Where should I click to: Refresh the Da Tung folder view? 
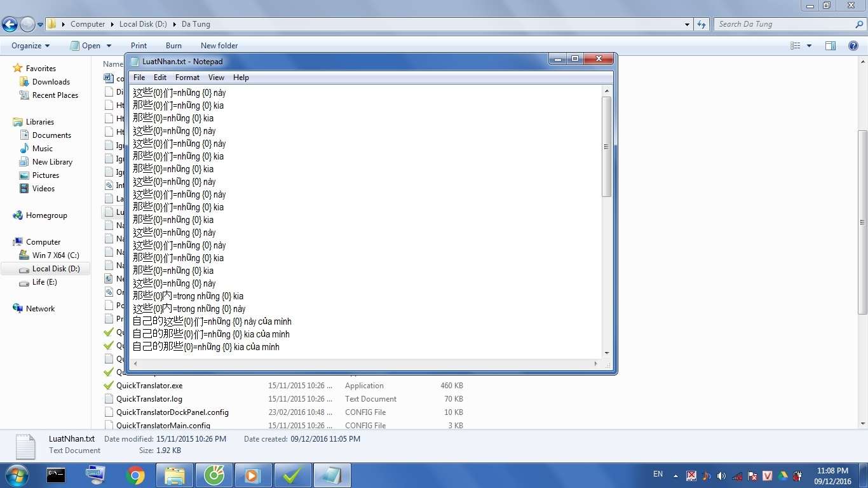[x=702, y=24]
